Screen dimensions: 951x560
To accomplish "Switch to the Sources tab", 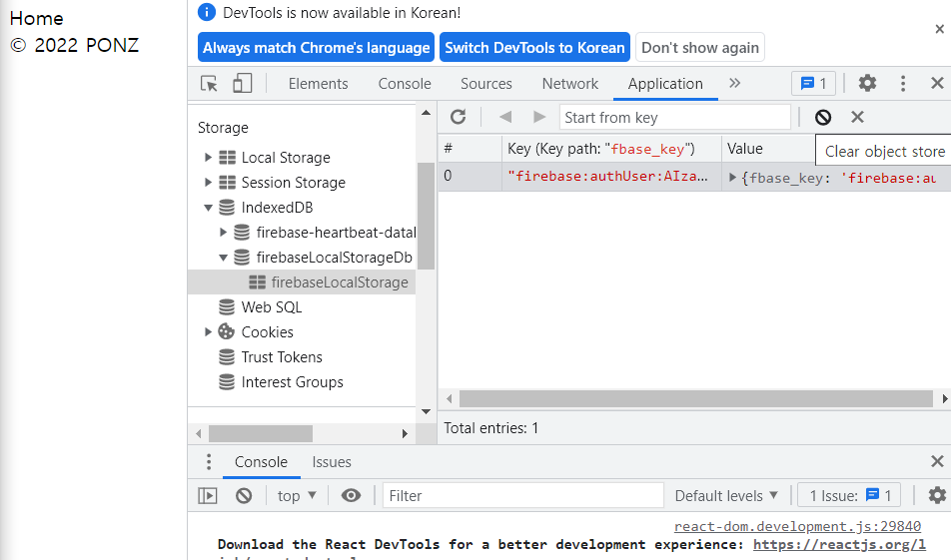I will click(485, 84).
